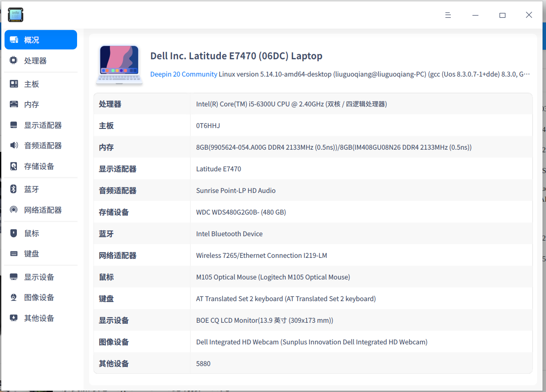Click the 音频适配器 speaker icon

[14, 145]
